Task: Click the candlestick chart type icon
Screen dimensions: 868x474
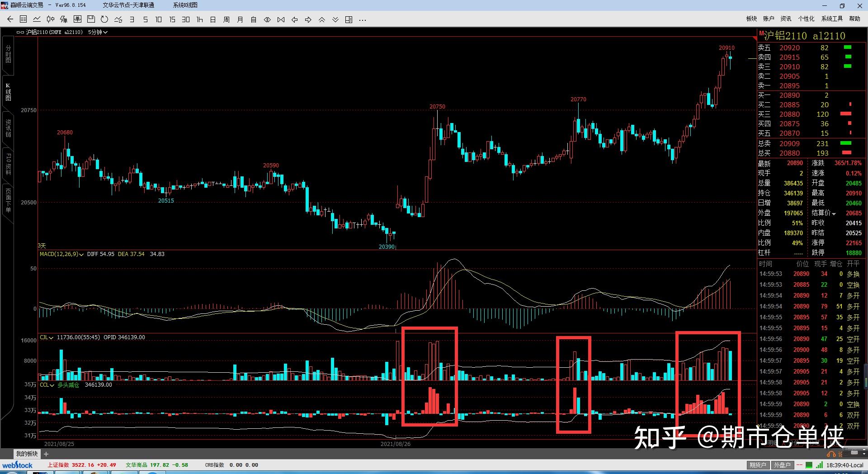Action: [51, 19]
